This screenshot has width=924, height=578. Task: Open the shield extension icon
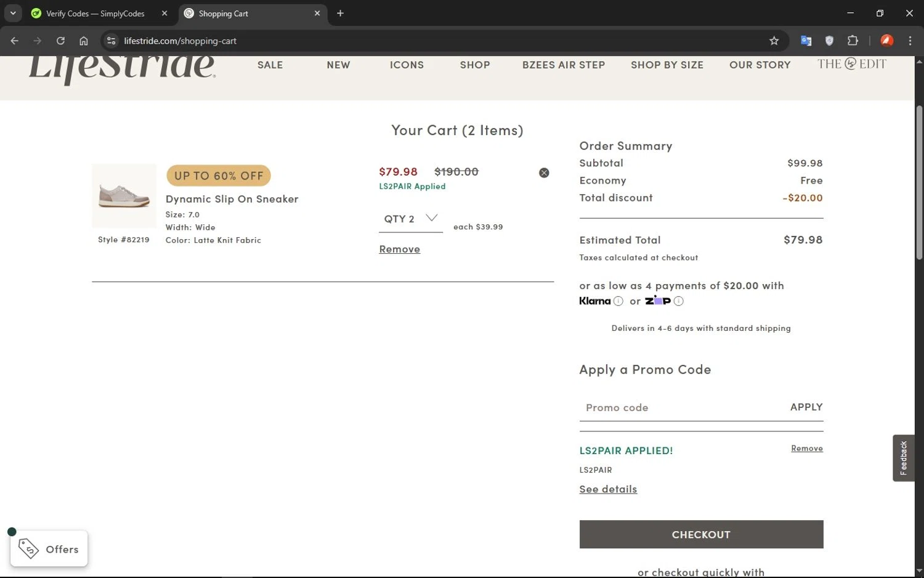(x=829, y=41)
